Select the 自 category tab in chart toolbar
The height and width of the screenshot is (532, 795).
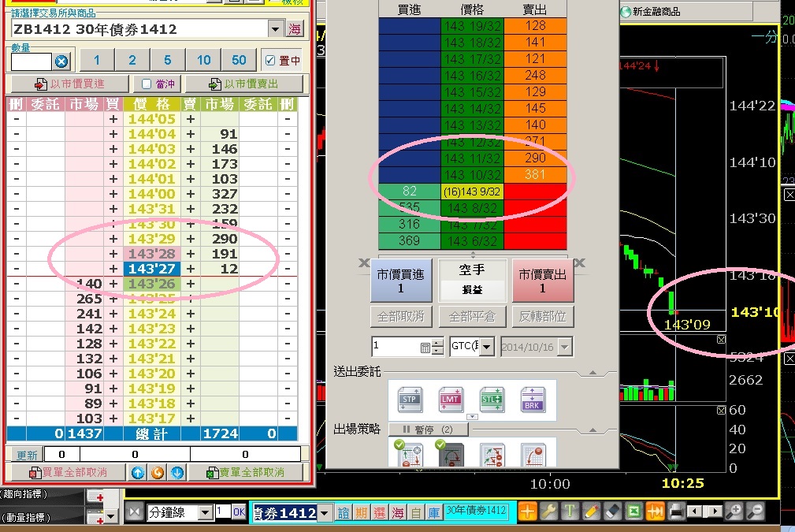(x=416, y=513)
